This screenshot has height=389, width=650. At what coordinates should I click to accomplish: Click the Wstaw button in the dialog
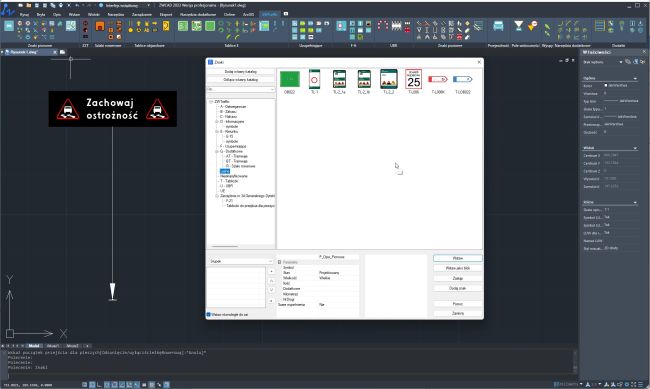point(458,258)
